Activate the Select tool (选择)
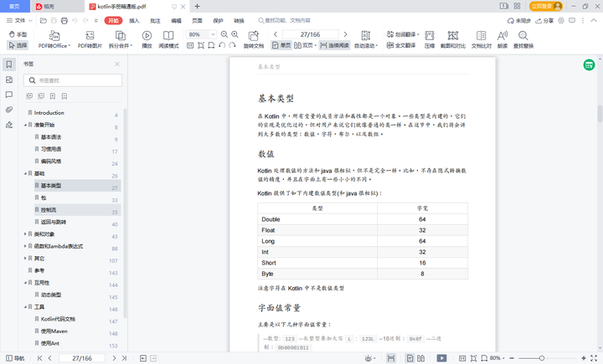603x364 pixels. tap(18, 45)
